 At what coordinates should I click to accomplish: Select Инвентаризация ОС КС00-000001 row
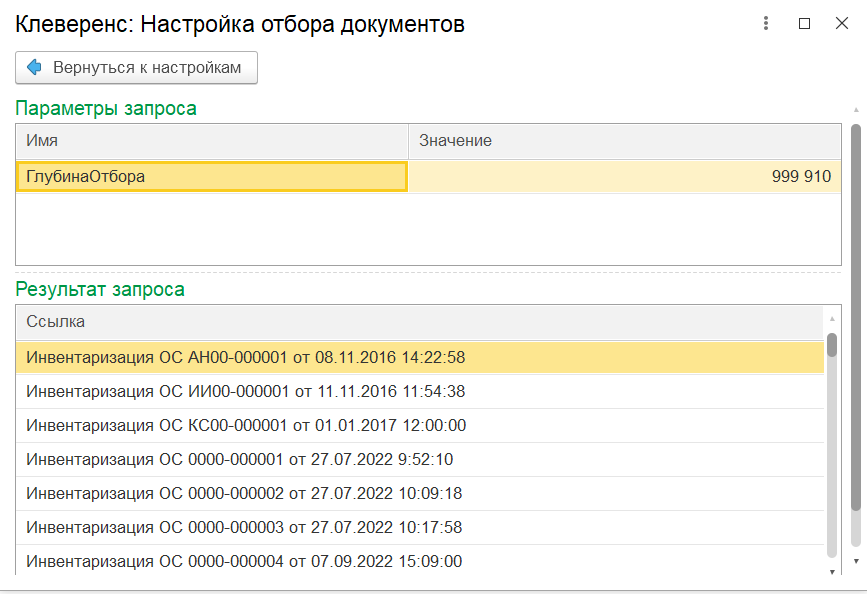420,425
